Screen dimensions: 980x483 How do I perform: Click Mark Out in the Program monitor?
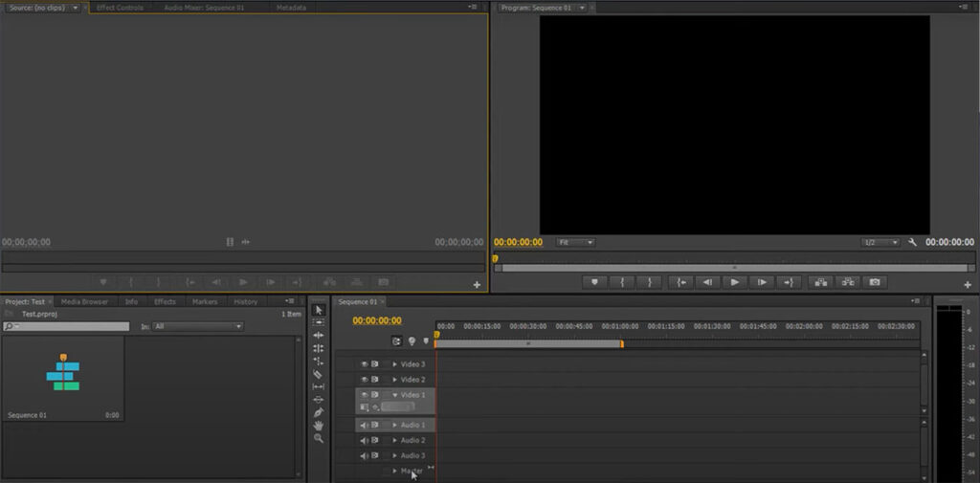click(x=649, y=282)
